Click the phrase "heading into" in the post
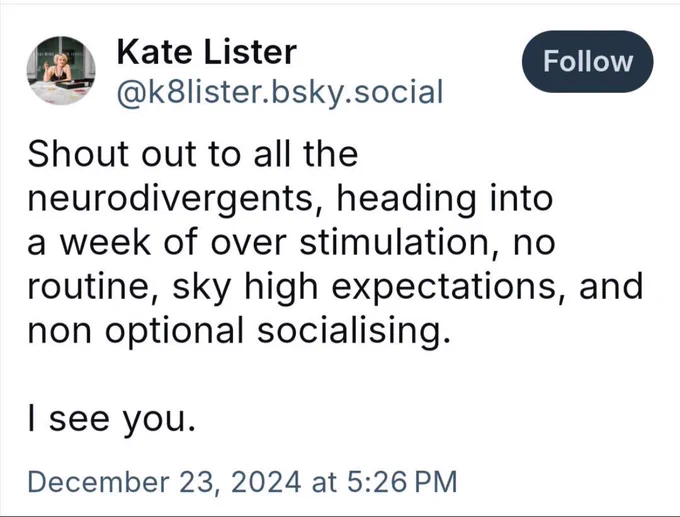This screenshot has height=517, width=680. pyautogui.click(x=445, y=199)
